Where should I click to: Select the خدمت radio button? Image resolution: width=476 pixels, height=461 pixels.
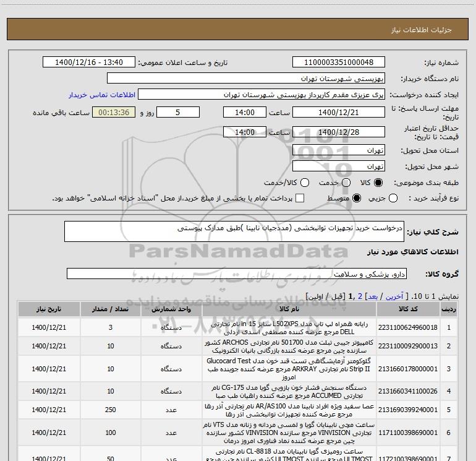(346, 183)
